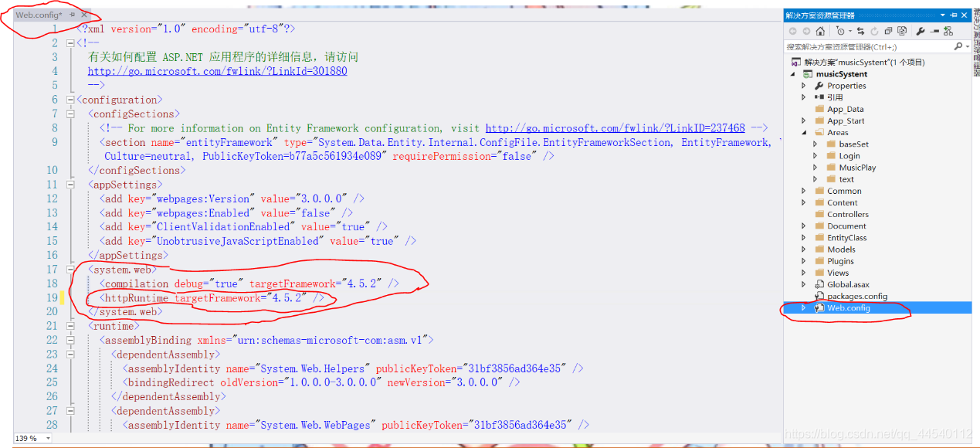Viewport: 980px width, 448px height.
Task: Click the Refresh icon in Solution Explorer
Action: pyautogui.click(x=874, y=31)
